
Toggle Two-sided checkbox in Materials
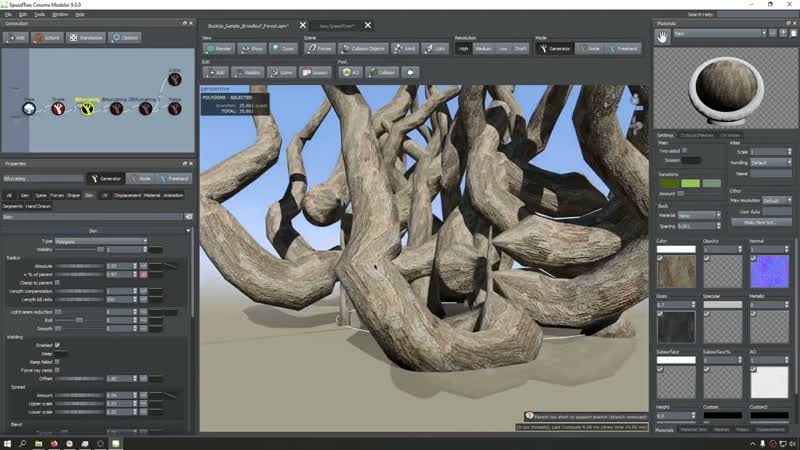[x=685, y=151]
